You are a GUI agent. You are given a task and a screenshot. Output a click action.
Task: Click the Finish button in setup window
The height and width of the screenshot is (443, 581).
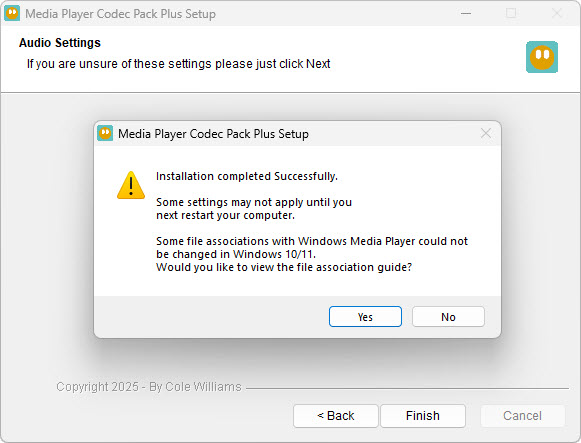point(423,416)
